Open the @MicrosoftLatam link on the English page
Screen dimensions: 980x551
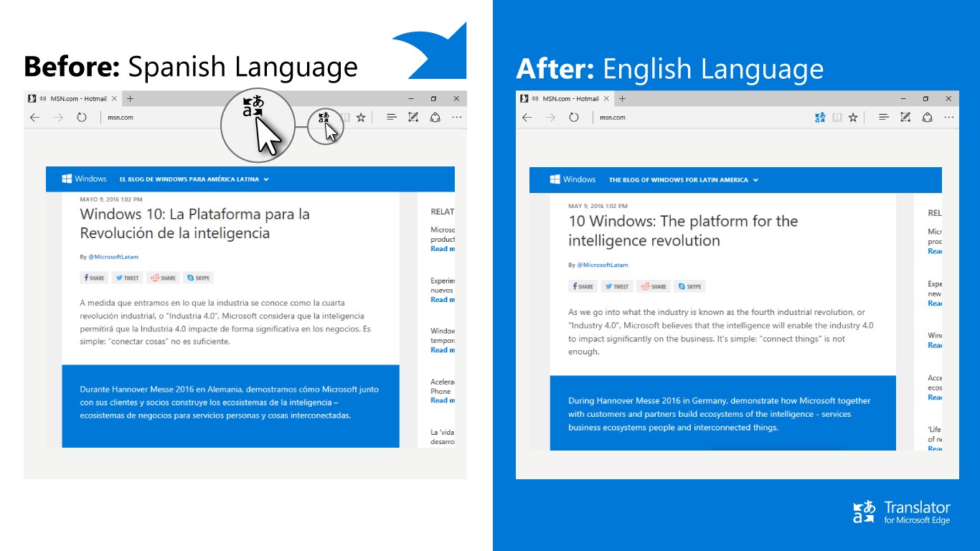click(x=602, y=265)
